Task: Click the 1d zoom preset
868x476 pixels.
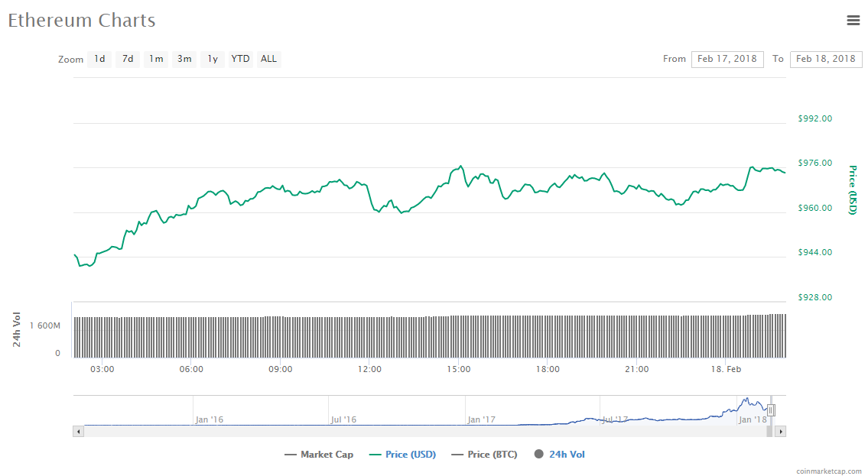Action: [x=99, y=59]
